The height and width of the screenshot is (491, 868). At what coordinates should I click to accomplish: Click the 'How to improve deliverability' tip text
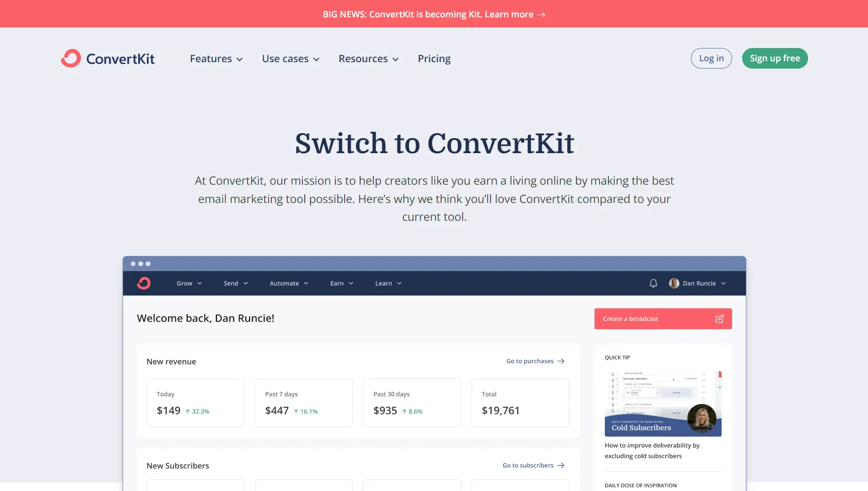tap(652, 451)
